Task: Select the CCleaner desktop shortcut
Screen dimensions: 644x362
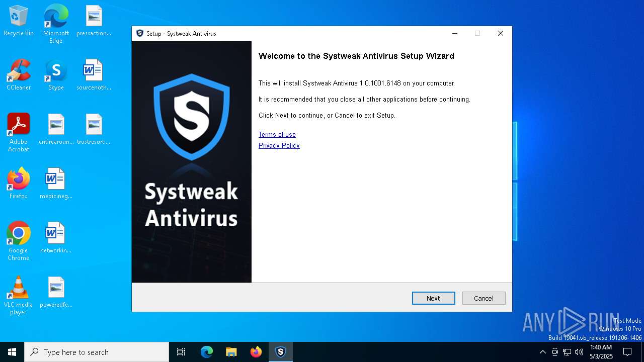Action: pyautogui.click(x=19, y=75)
